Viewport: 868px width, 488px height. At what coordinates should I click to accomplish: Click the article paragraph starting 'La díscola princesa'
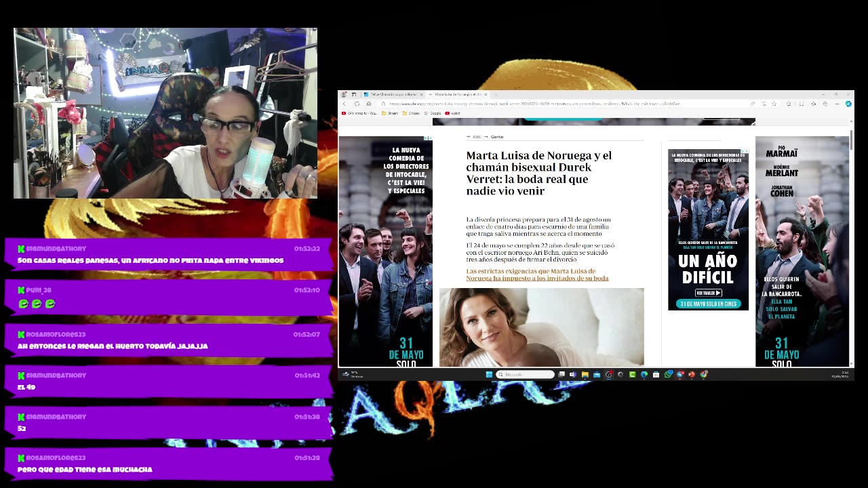tap(538, 226)
